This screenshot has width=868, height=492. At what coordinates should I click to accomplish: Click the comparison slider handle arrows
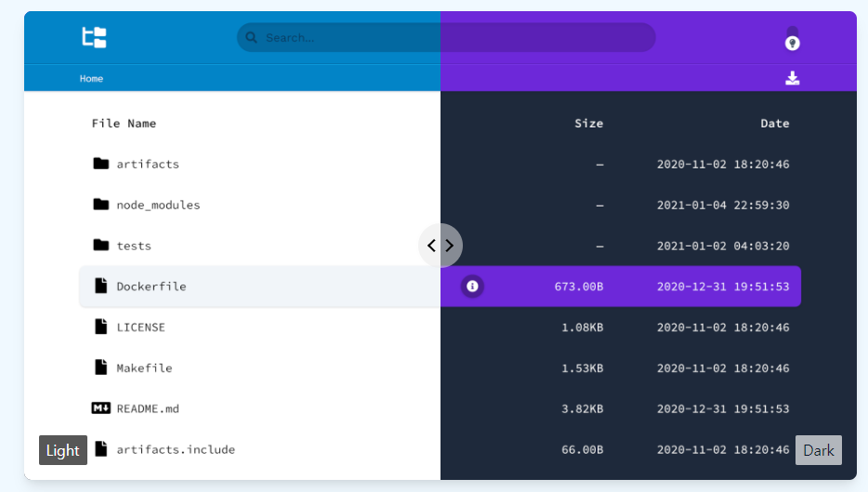pos(441,246)
